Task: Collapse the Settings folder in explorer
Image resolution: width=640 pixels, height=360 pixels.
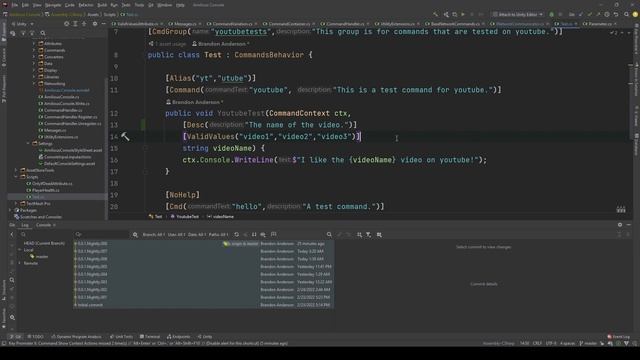Action: (28, 143)
